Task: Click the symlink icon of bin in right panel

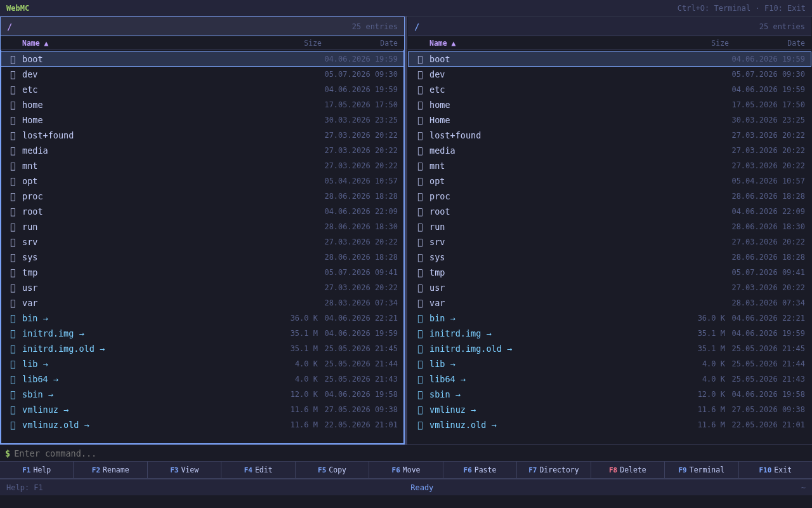Action: pos(420,318)
